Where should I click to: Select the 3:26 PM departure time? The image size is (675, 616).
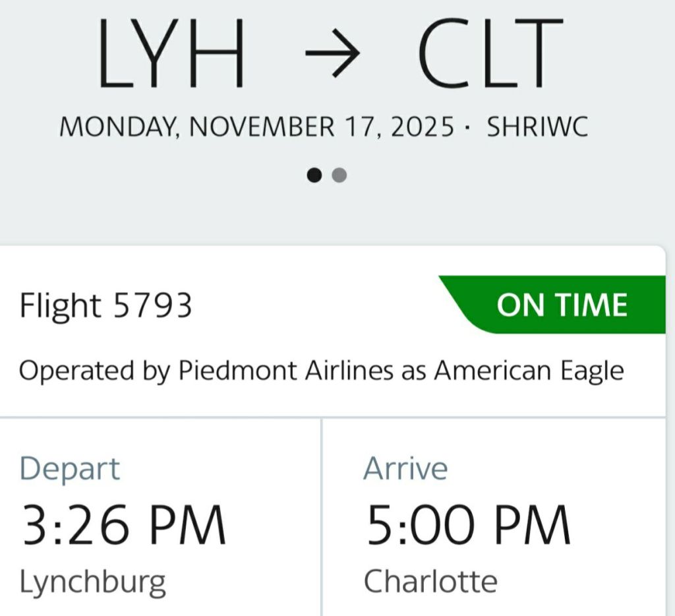123,525
